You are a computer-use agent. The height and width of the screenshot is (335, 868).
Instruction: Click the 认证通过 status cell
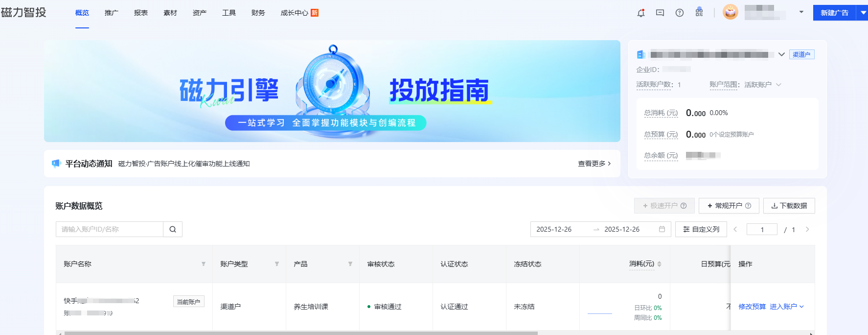(x=454, y=307)
